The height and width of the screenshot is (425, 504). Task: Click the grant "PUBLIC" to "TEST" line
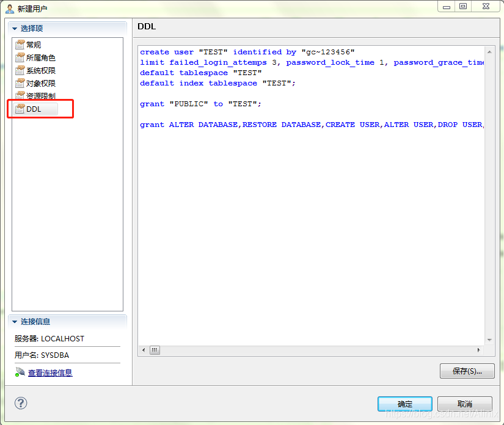pos(200,104)
